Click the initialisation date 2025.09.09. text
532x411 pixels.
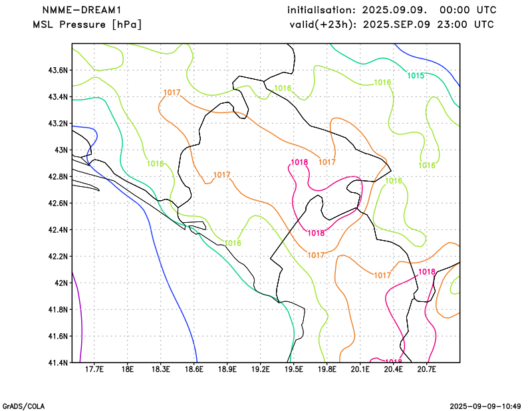pos(394,10)
